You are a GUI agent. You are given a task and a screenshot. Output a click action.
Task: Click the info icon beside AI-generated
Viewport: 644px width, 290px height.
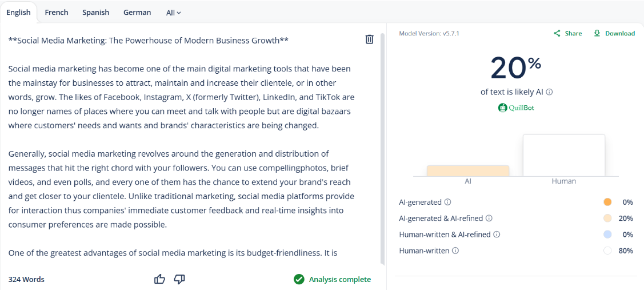point(448,202)
